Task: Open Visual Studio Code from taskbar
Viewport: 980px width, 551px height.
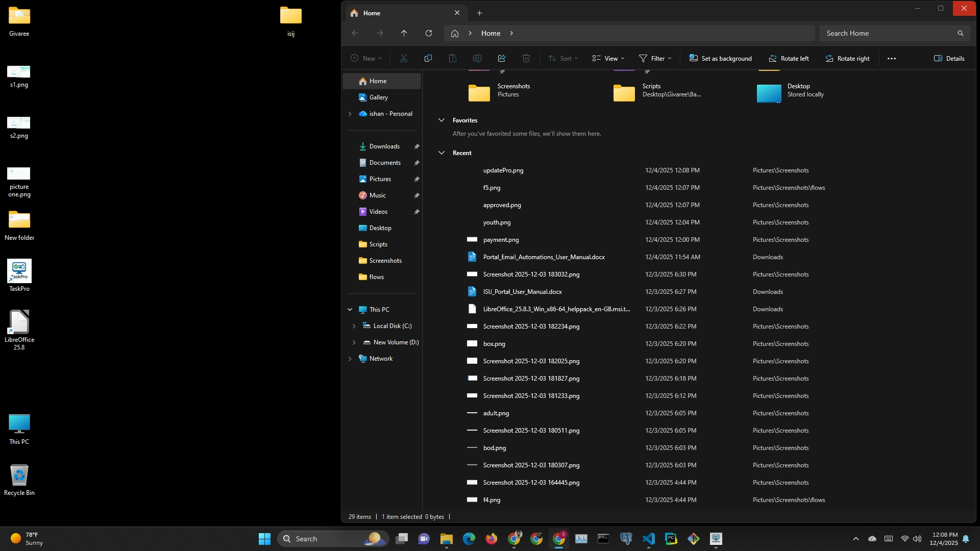Action: pos(648,539)
